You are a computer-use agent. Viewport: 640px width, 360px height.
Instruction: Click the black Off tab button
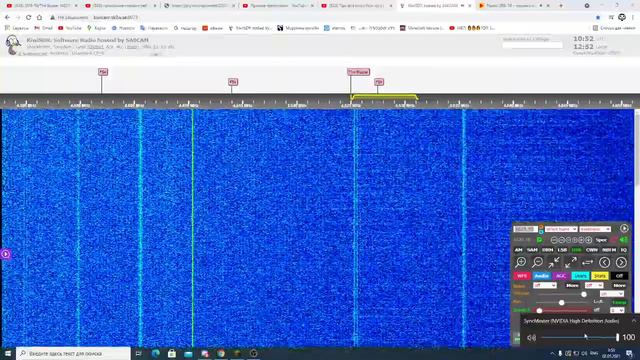pos(619,276)
